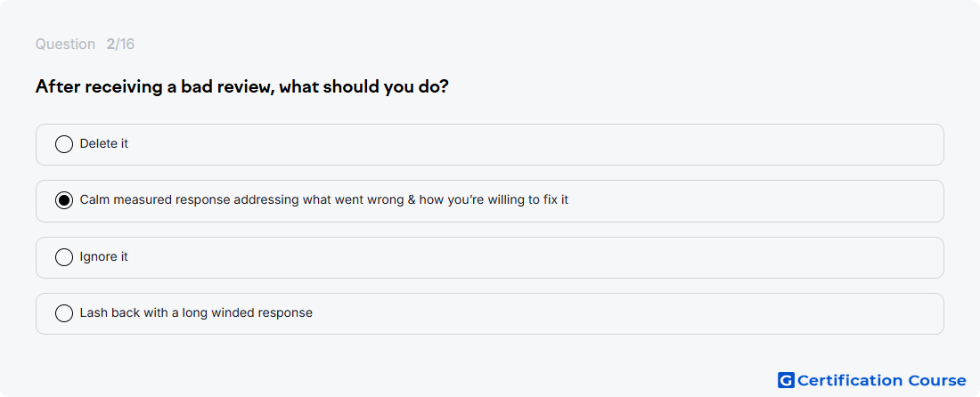The width and height of the screenshot is (980, 397).
Task: Click the filled "Calm measured response" radio button
Action: 64,200
